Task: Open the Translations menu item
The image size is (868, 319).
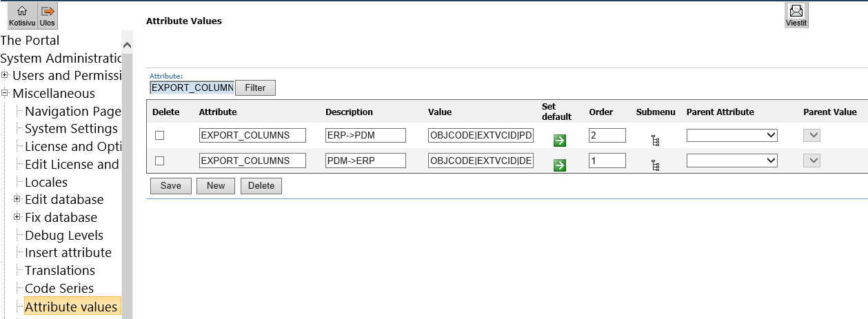Action: coord(60,270)
